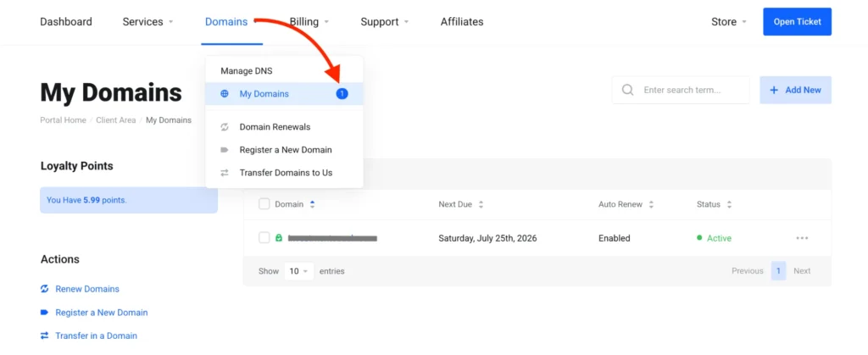Focus the Enter search term field
868x355 pixels.
click(x=682, y=90)
